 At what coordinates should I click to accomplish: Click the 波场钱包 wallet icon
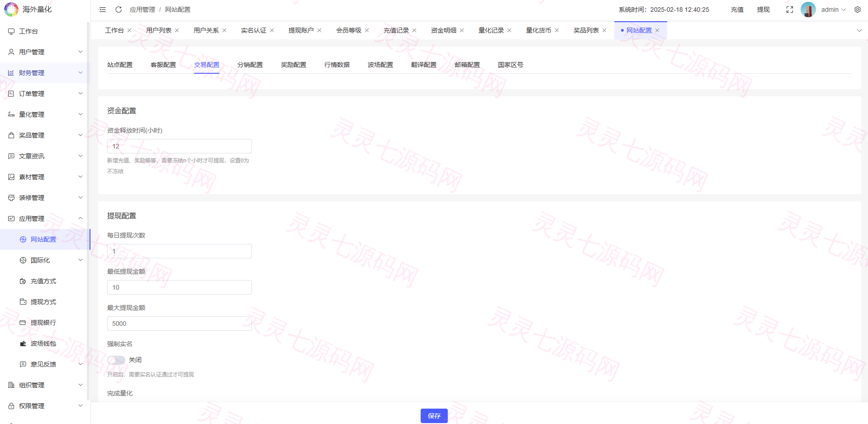[x=23, y=343]
